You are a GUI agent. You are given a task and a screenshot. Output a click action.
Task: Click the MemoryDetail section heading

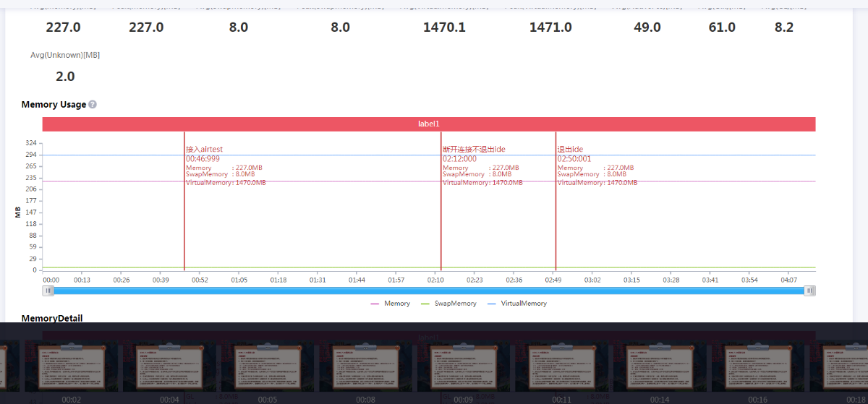point(52,318)
